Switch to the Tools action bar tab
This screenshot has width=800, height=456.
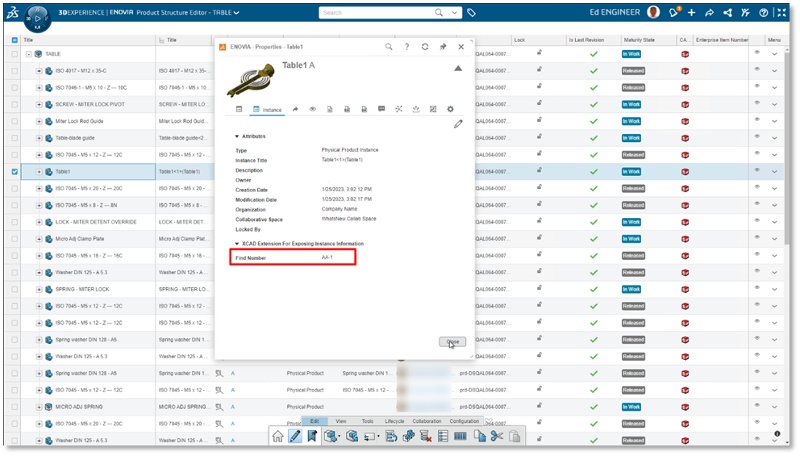coord(368,421)
